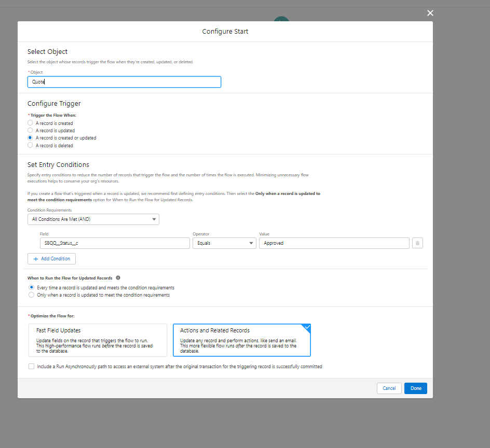Select 'A record is created' radio option

[x=30, y=123]
